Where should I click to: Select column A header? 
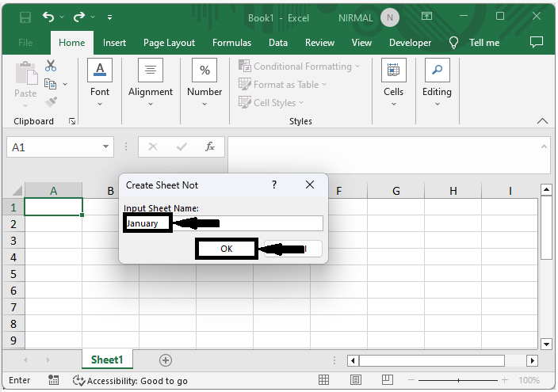(x=53, y=191)
